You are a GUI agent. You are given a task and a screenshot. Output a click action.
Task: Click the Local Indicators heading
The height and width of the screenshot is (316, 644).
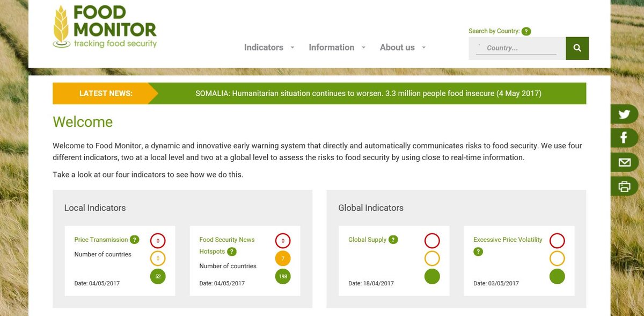coord(95,207)
